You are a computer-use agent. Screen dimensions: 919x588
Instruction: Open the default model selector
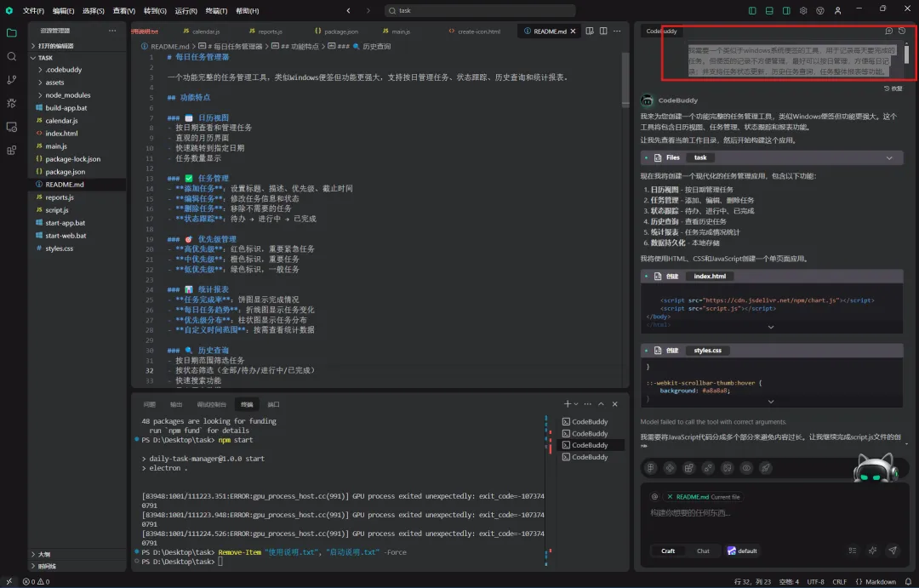pos(743,551)
